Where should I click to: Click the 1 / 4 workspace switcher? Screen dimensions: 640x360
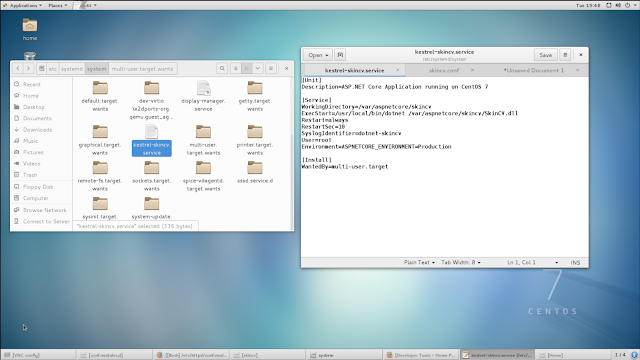[620, 355]
